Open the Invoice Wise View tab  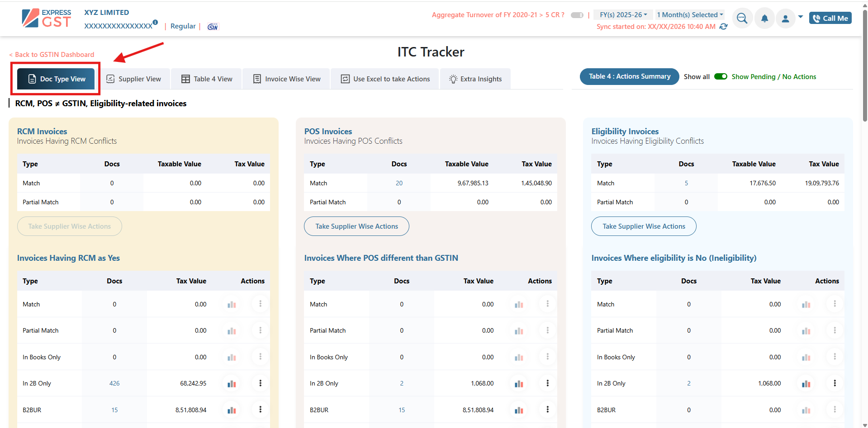pos(287,79)
